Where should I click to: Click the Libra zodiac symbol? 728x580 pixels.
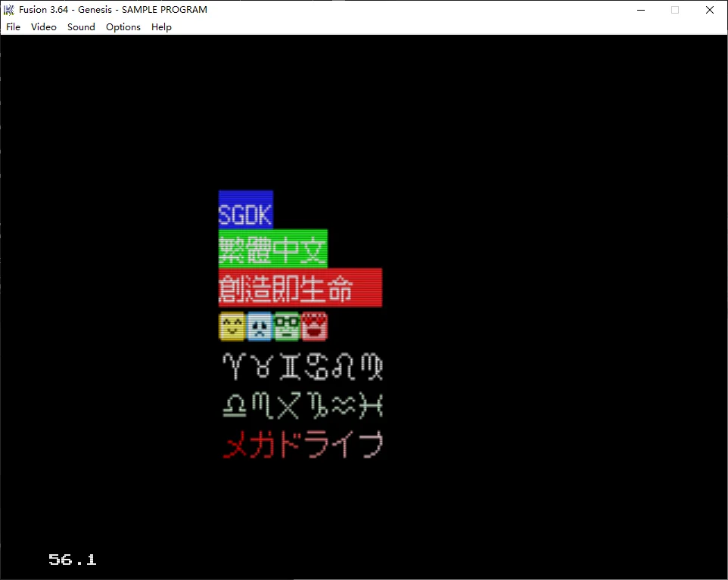click(235, 405)
